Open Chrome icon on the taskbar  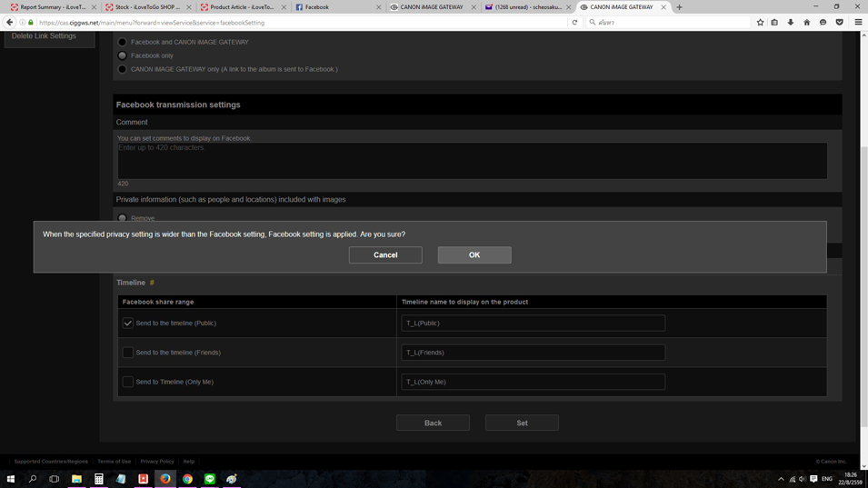click(187, 479)
